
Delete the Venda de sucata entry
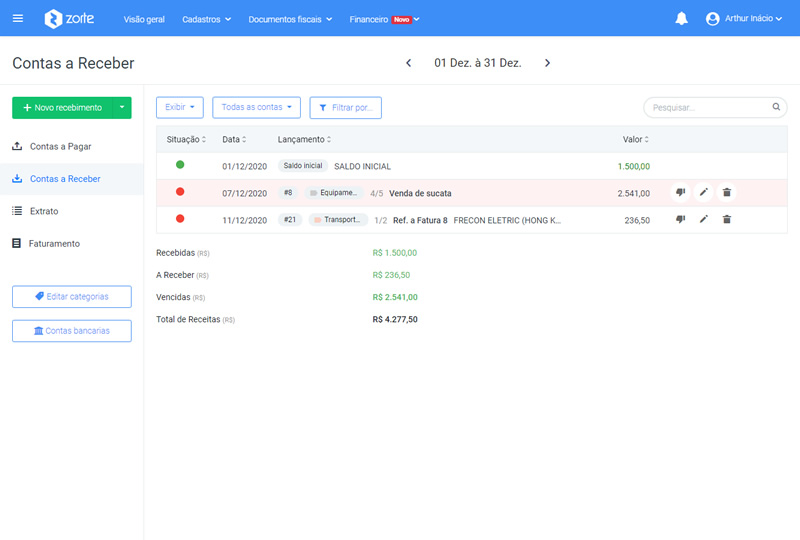coord(727,192)
